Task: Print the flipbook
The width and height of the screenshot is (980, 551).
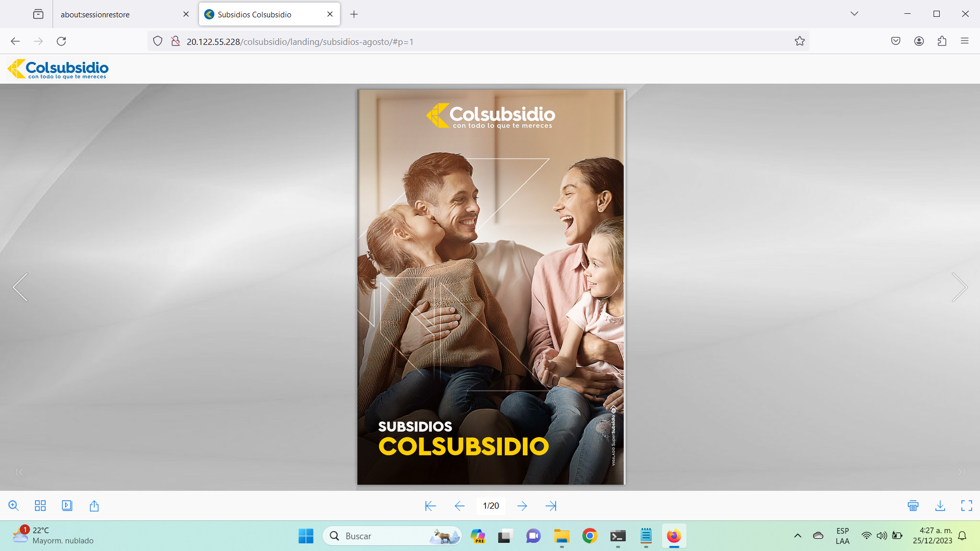Action: tap(913, 506)
